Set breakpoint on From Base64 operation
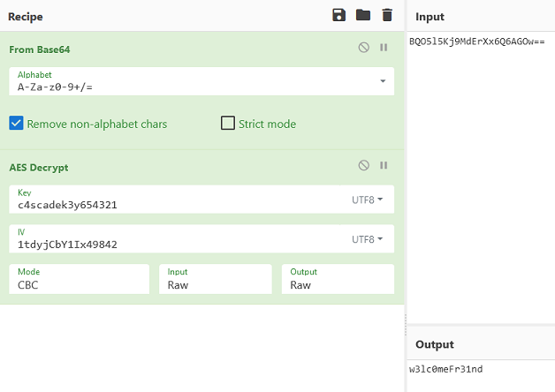 384,48
